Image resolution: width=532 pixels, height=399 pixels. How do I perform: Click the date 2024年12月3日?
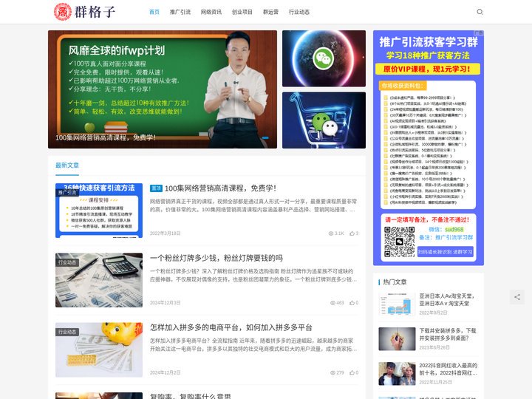pos(166,303)
